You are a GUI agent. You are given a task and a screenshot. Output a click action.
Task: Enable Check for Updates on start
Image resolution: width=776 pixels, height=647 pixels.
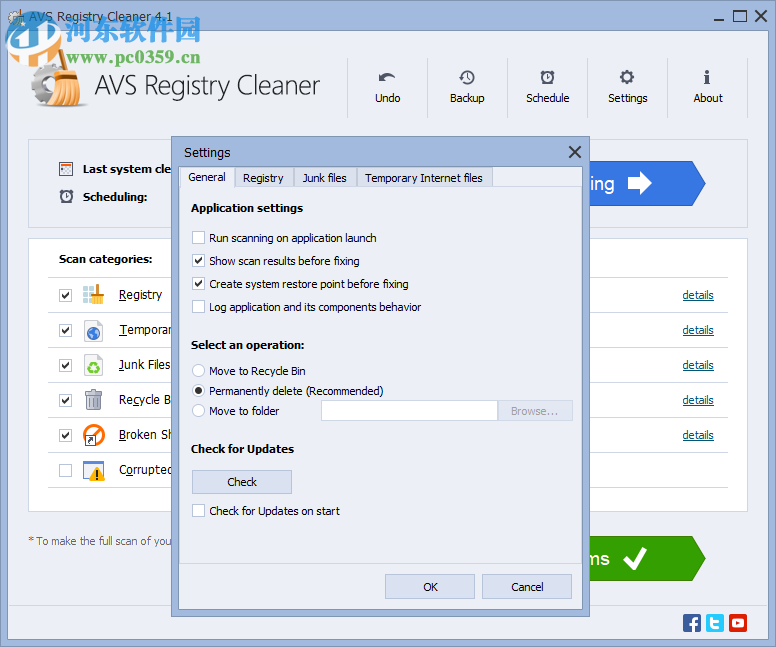click(198, 510)
